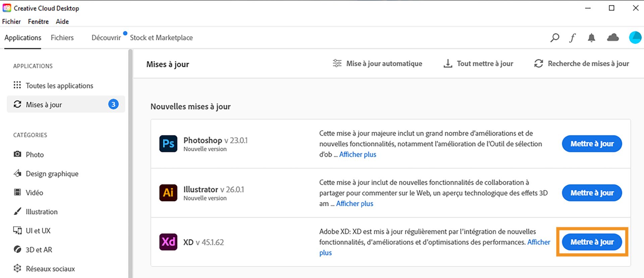The width and height of the screenshot is (644, 278).
Task: Click the Adobe XD app icon
Action: pos(168,242)
